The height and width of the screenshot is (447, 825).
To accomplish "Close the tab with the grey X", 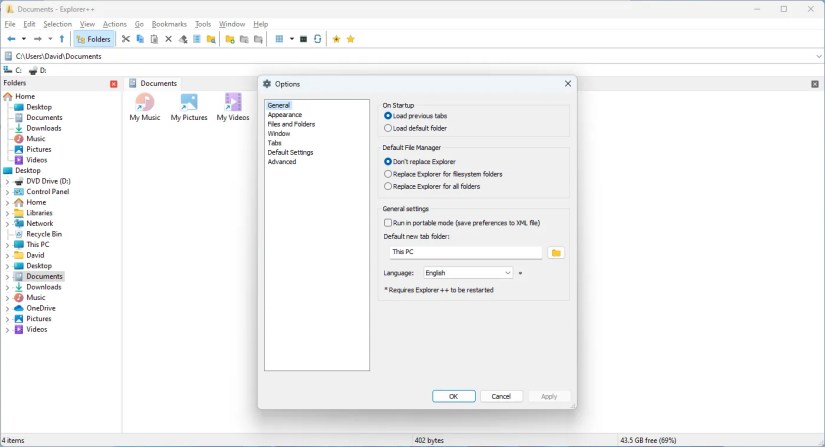I will (x=815, y=84).
